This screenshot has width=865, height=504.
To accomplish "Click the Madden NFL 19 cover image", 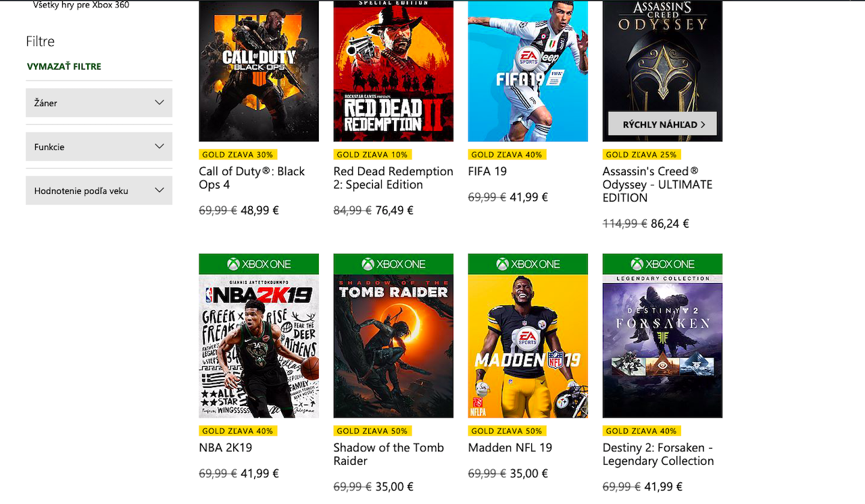I will 528,346.
